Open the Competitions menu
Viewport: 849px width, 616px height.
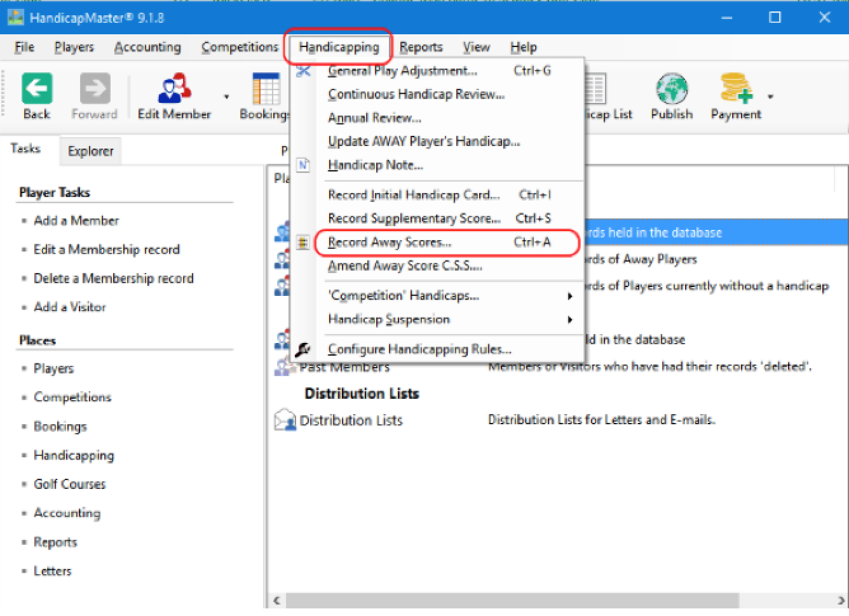pyautogui.click(x=240, y=47)
